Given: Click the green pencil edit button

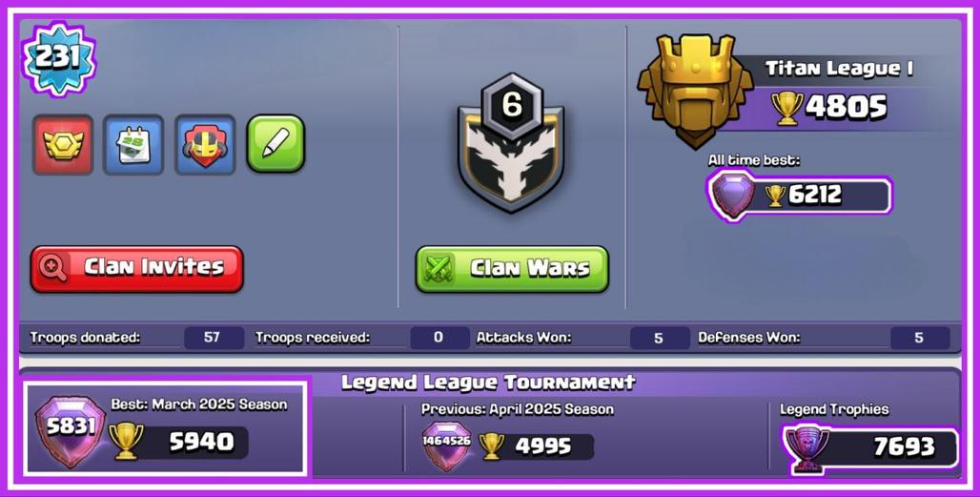Looking at the screenshot, I should [276, 143].
